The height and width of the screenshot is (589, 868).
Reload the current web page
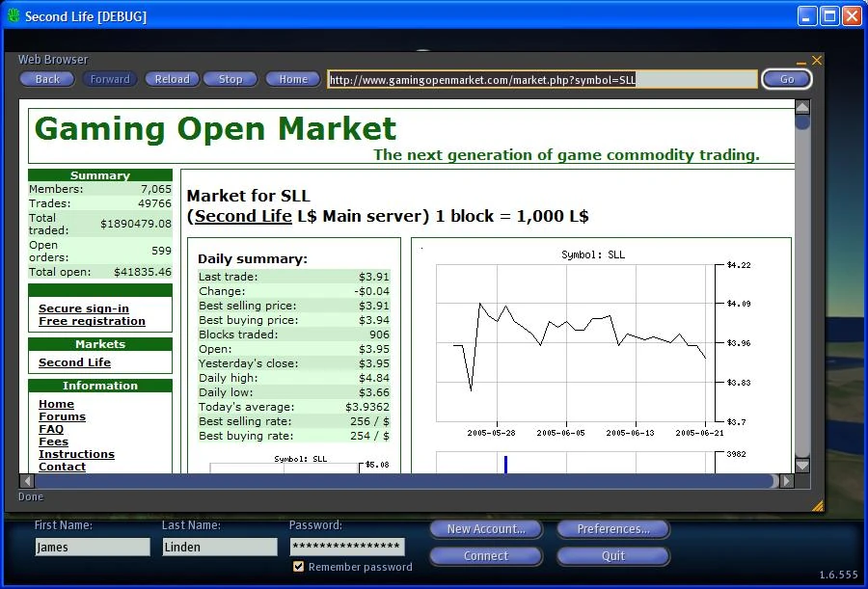point(173,79)
